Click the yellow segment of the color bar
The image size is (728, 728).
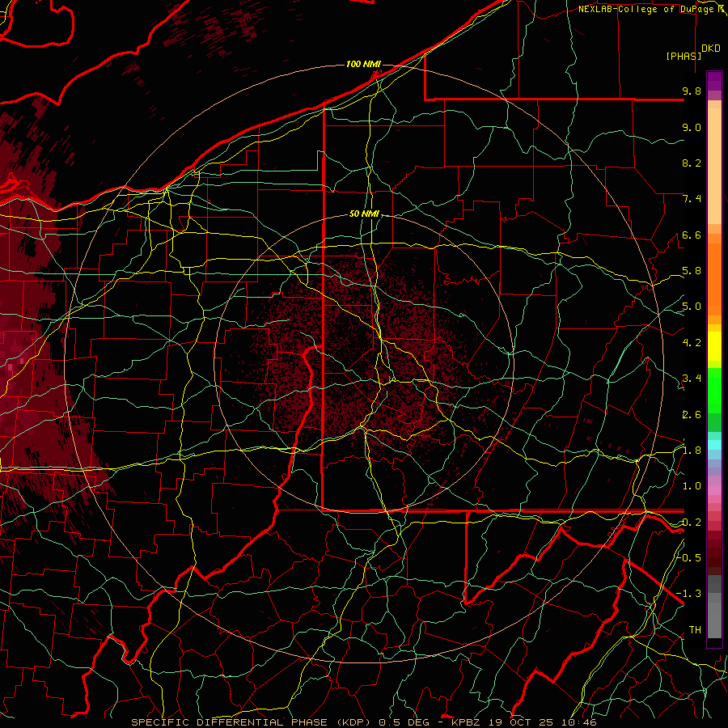pyautogui.click(x=714, y=346)
